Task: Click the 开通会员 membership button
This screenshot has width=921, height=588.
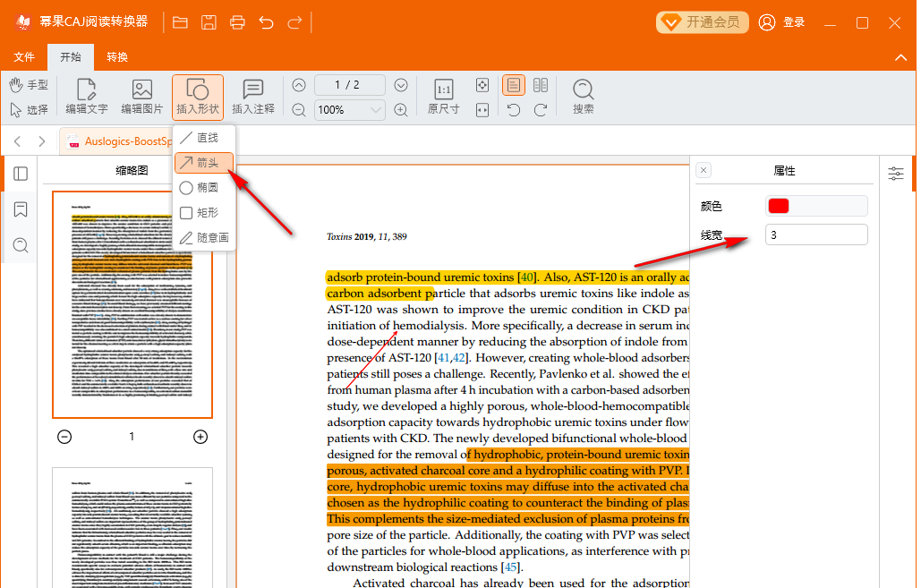Action: tap(703, 22)
